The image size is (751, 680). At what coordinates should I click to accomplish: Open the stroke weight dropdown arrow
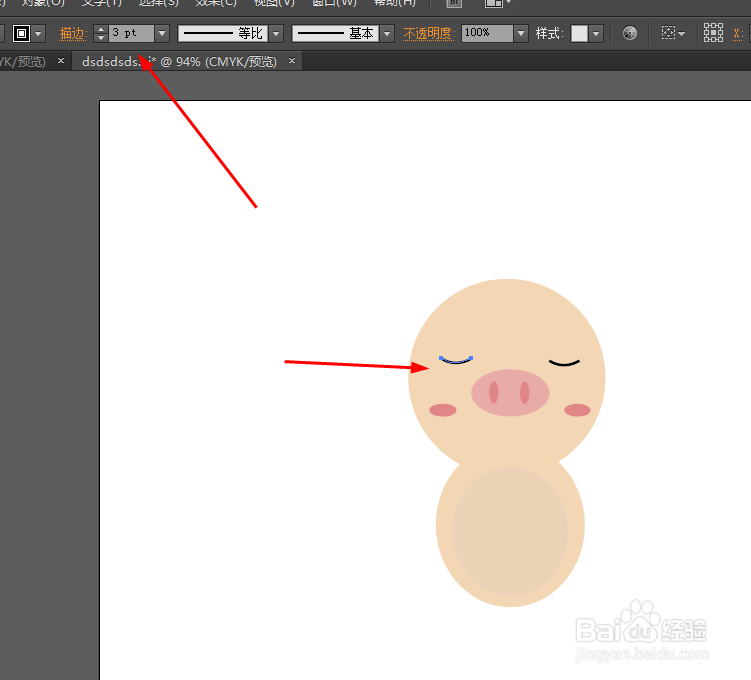pyautogui.click(x=162, y=34)
